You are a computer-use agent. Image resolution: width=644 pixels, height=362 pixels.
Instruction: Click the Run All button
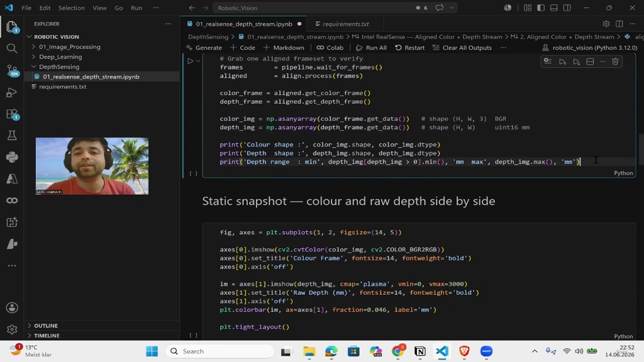point(371,48)
